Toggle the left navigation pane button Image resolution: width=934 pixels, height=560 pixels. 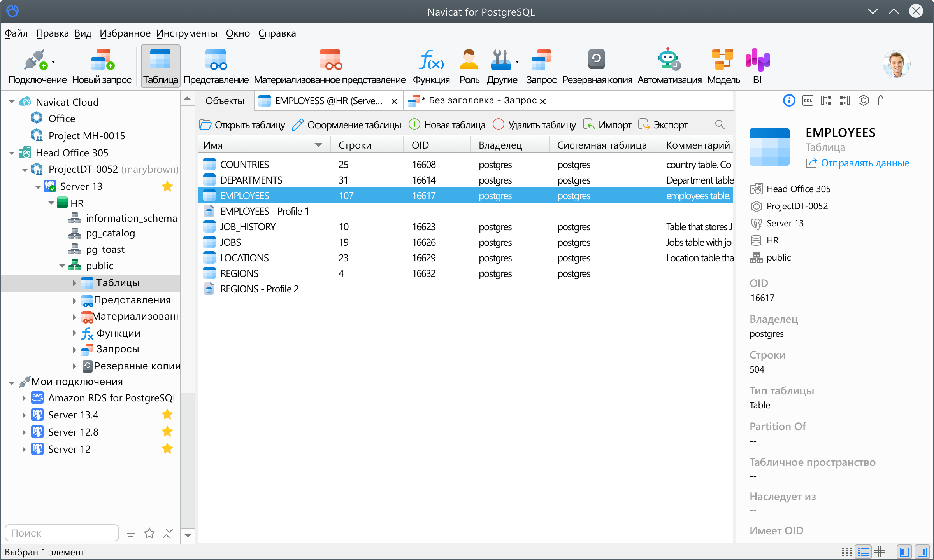tap(904, 552)
